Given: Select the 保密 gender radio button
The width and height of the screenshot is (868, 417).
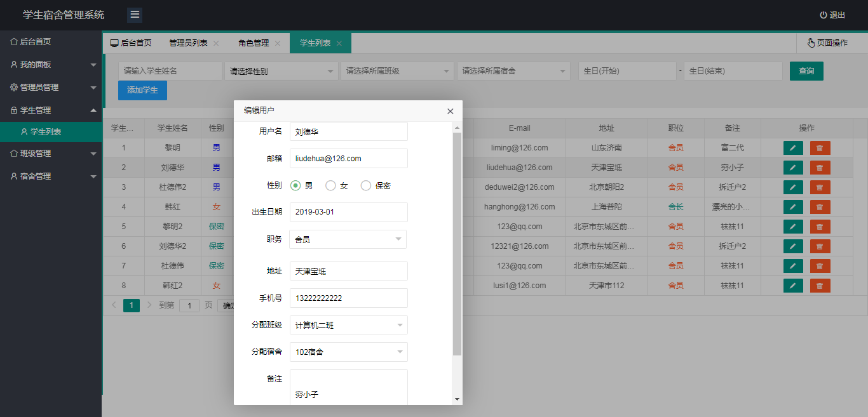Looking at the screenshot, I should [x=365, y=185].
